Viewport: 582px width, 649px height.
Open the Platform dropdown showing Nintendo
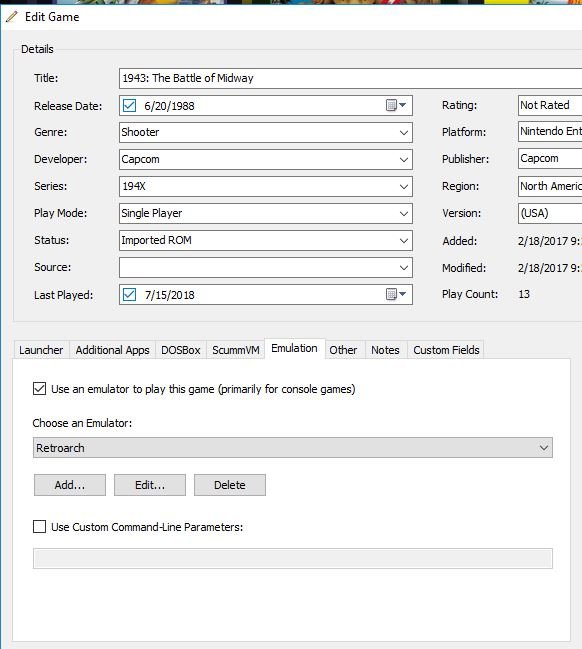pyautogui.click(x=550, y=131)
